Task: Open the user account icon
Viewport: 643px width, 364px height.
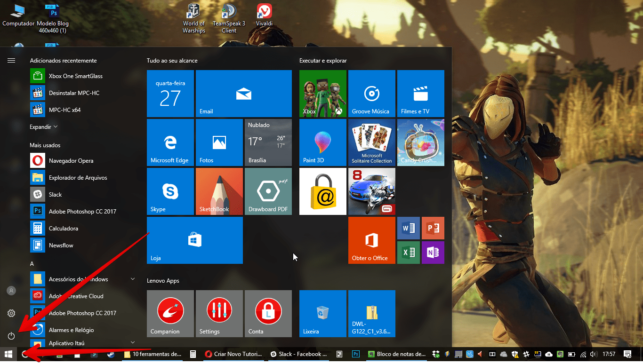Action: coord(11,291)
